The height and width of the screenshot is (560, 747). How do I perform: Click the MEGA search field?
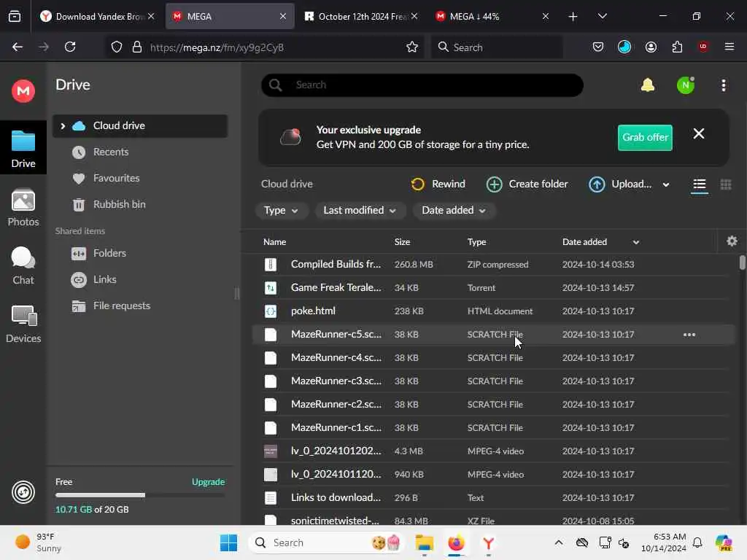(422, 85)
